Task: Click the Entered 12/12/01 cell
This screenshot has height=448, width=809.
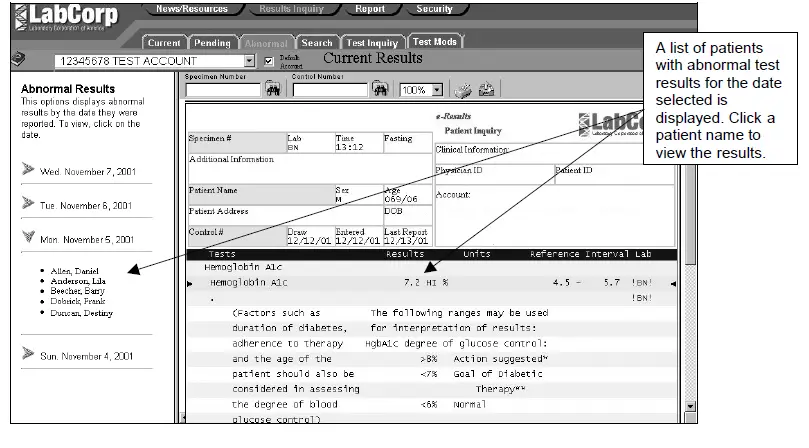Action: pos(359,236)
